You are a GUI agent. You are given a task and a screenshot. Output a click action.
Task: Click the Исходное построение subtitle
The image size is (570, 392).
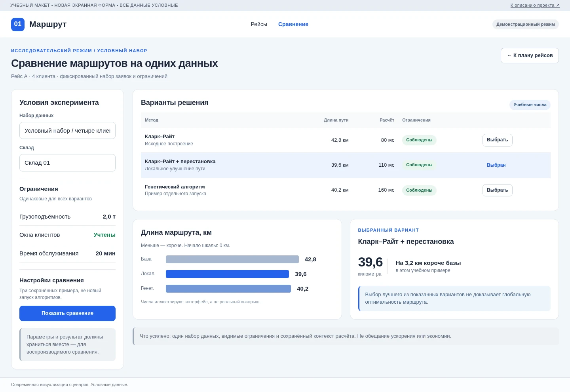coord(169,144)
